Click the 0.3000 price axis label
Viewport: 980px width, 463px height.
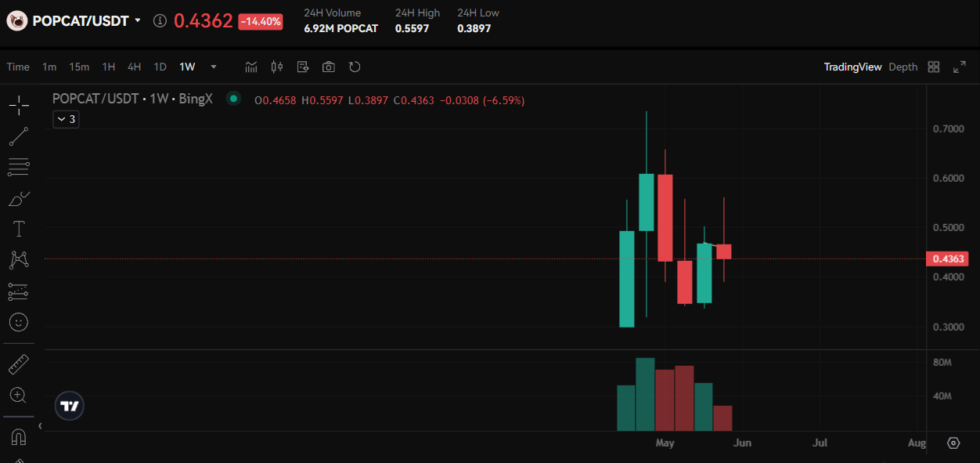949,327
